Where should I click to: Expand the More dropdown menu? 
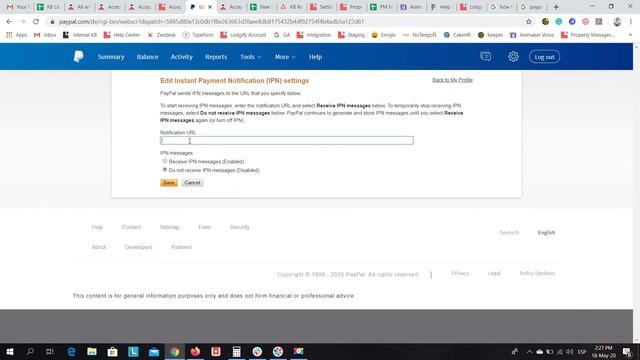click(285, 57)
